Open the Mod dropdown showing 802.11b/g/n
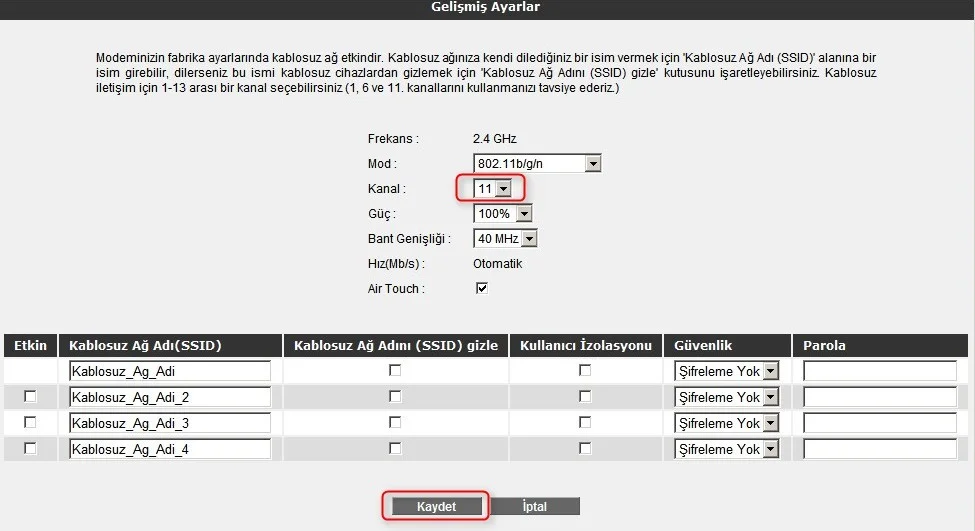The width and height of the screenshot is (975, 531). pos(537,163)
